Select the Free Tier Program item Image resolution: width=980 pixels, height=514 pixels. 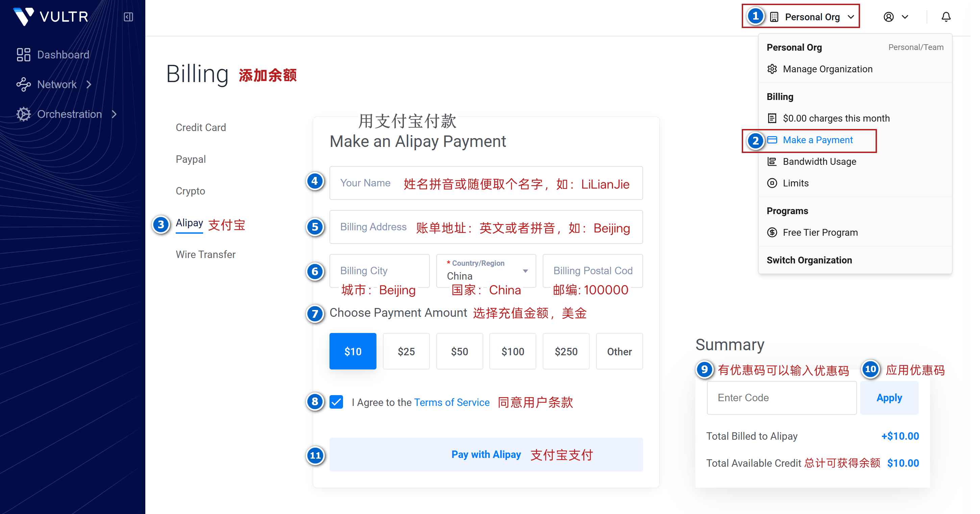[x=819, y=232]
